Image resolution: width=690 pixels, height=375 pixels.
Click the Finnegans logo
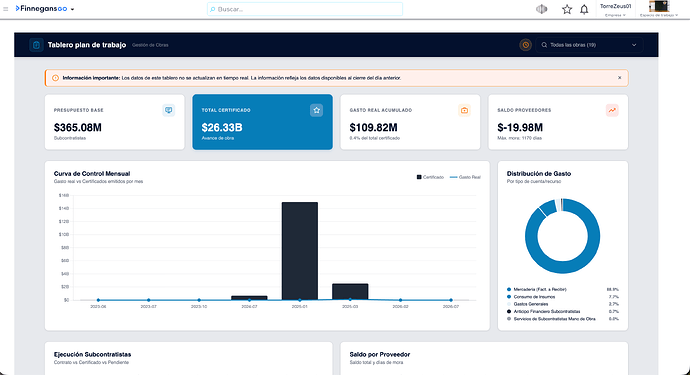41,9
